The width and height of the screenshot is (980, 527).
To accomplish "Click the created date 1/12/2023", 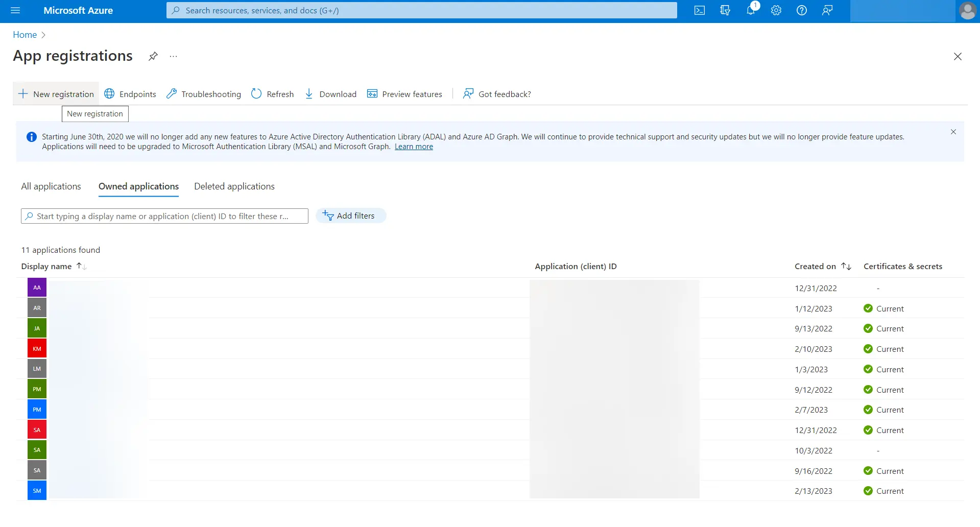I will [814, 308].
